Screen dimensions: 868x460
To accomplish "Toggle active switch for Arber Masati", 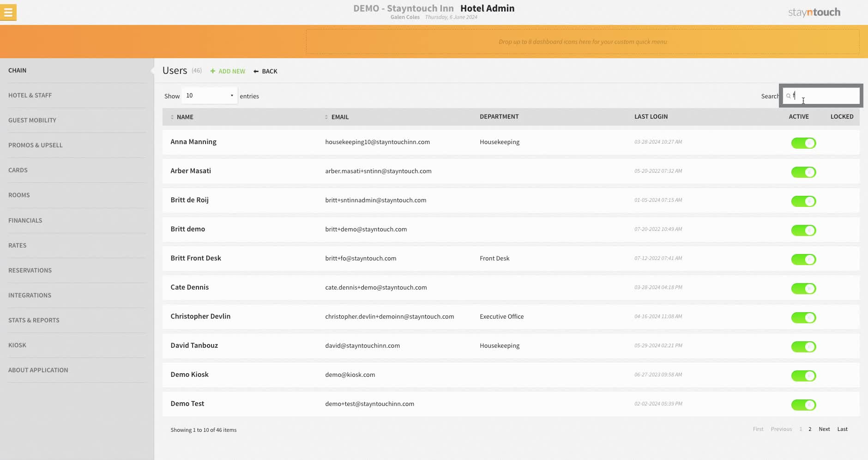I will pyautogui.click(x=803, y=172).
